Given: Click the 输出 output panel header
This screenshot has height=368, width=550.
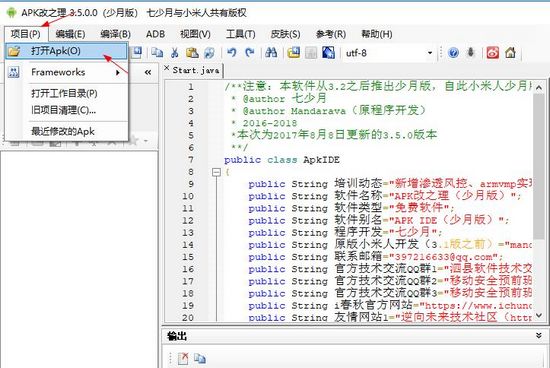Looking at the screenshot, I should 355,336.
